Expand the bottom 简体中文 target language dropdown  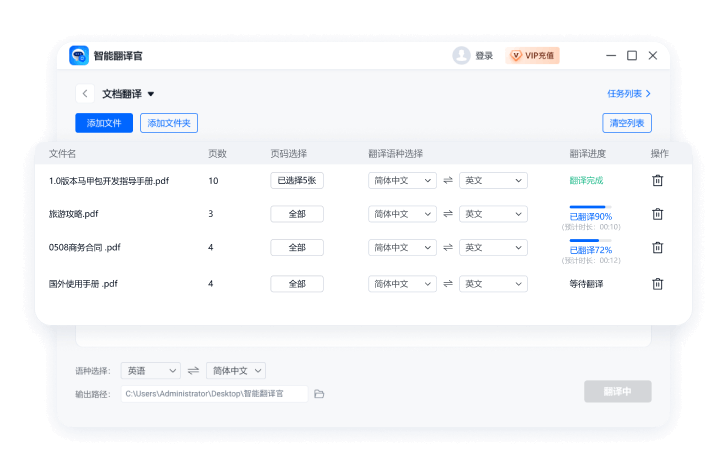pyautogui.click(x=236, y=371)
